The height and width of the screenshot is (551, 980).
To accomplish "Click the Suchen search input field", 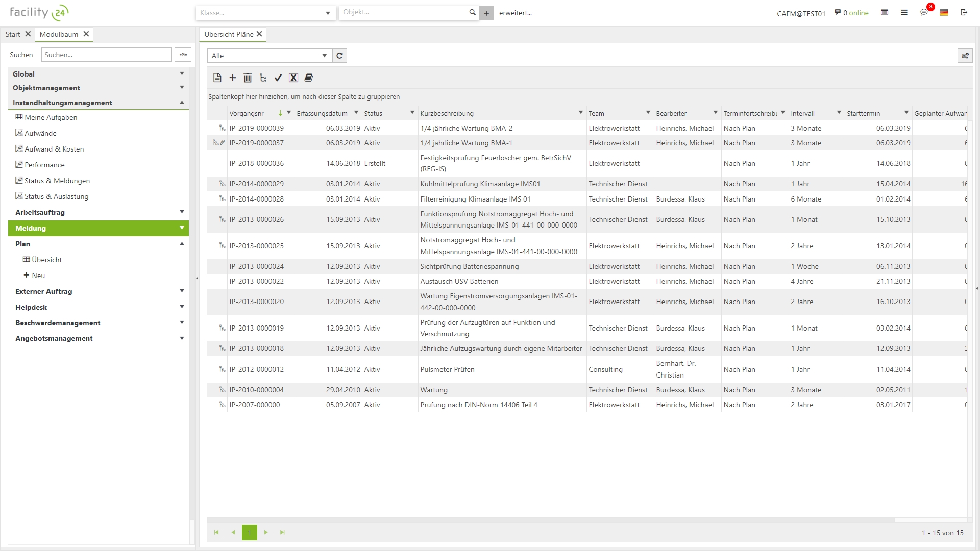I will pos(106,55).
